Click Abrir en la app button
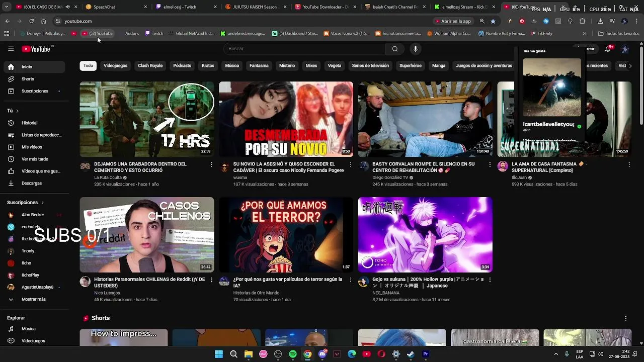This screenshot has width=644, height=362. coord(453,21)
